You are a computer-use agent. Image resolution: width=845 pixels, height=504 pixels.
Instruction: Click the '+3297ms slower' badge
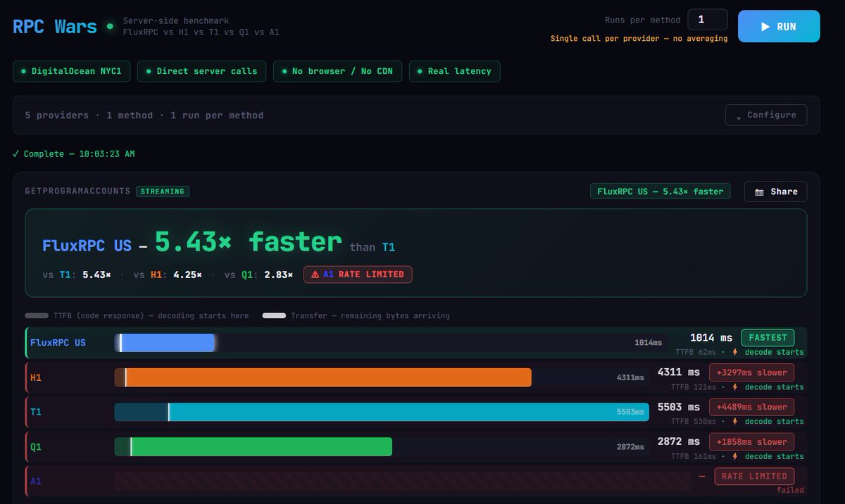(x=752, y=372)
